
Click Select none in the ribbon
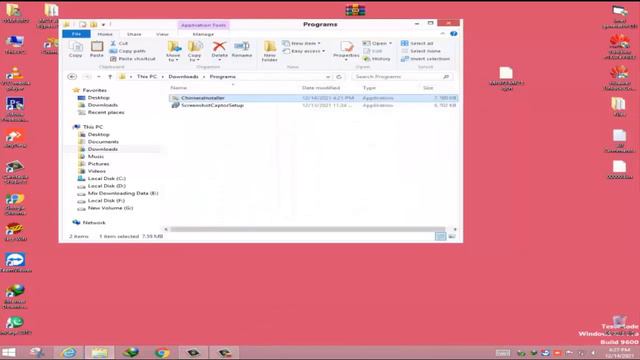[x=420, y=51]
